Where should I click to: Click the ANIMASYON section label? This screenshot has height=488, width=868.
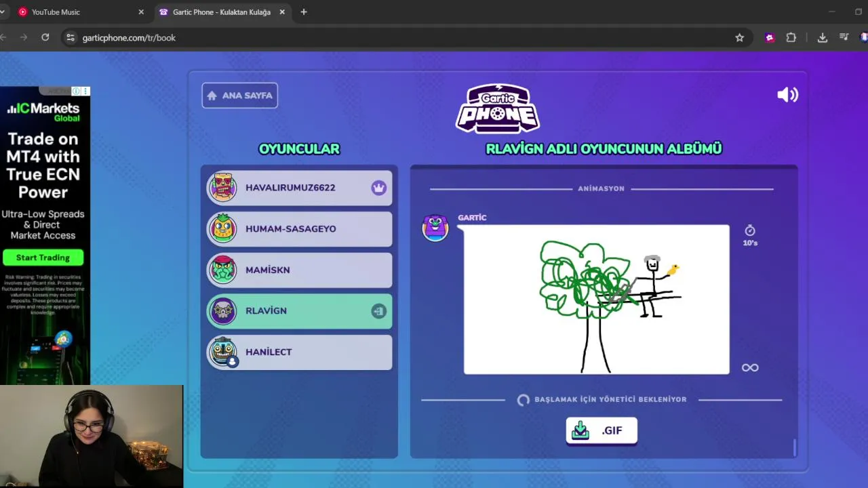pos(601,188)
